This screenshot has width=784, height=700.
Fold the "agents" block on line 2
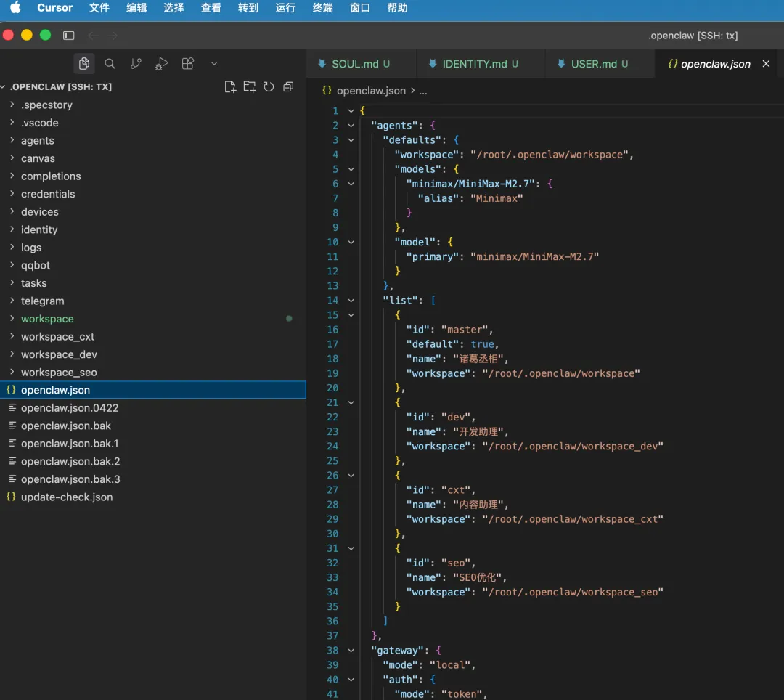[351, 126]
